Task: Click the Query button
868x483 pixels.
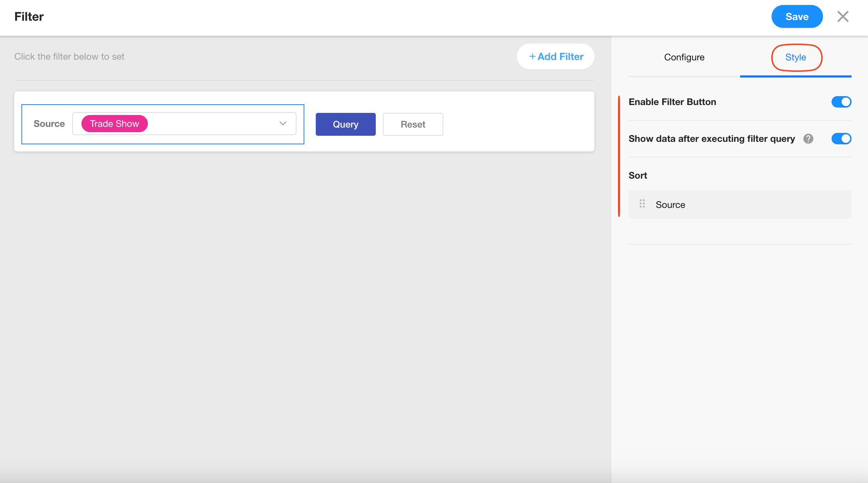Action: 345,124
